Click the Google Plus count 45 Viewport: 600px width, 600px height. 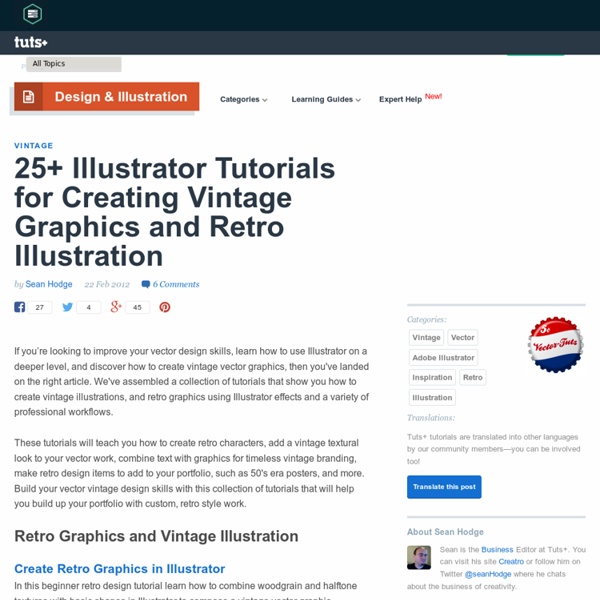137,307
